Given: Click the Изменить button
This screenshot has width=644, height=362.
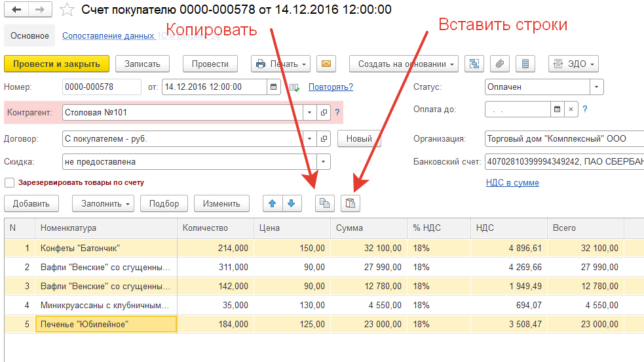Looking at the screenshot, I should (x=221, y=203).
